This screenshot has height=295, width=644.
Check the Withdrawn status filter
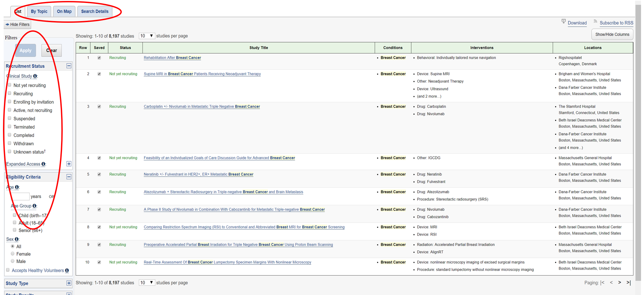tap(10, 143)
